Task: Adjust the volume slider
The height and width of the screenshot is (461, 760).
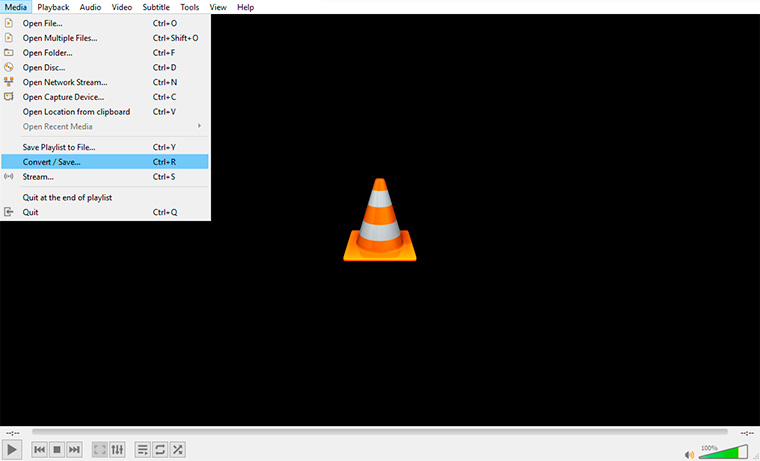Action: [x=723, y=452]
